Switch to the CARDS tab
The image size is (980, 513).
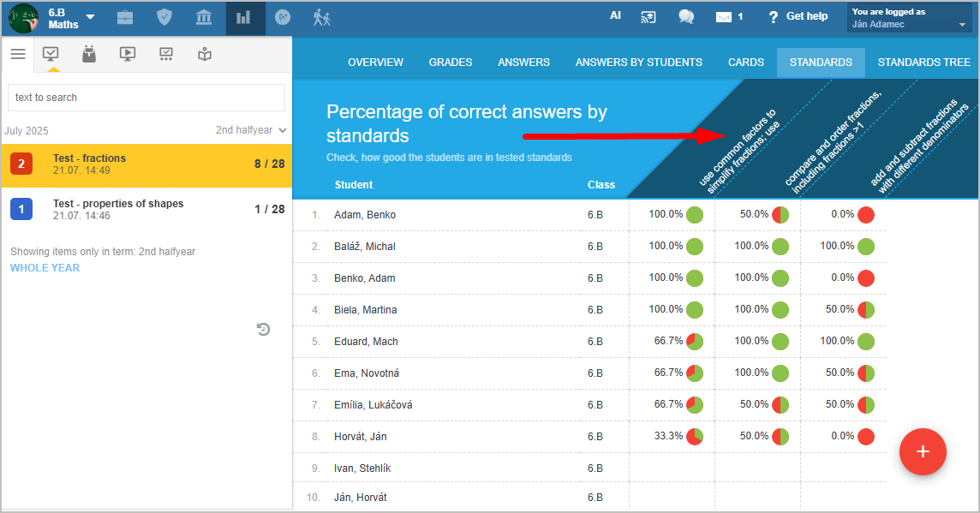745,63
